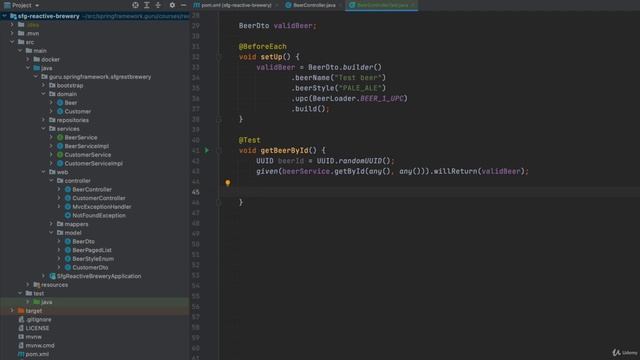The width and height of the screenshot is (640, 360).
Task: Click the pom.xml Maven file icon in tree
Action: 21,354
